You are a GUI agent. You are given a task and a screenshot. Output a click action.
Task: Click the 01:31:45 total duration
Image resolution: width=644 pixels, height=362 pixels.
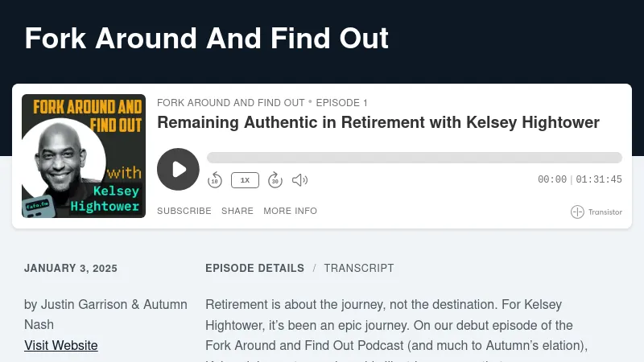599,180
